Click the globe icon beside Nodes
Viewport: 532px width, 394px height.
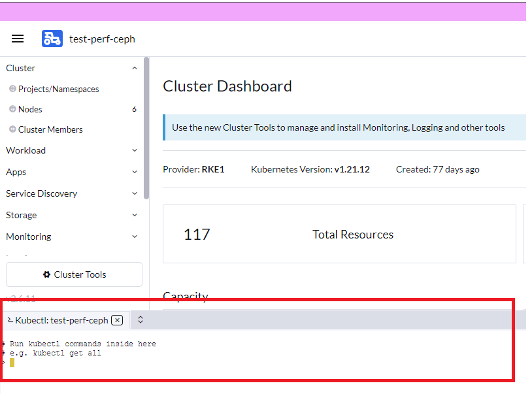tap(12, 109)
